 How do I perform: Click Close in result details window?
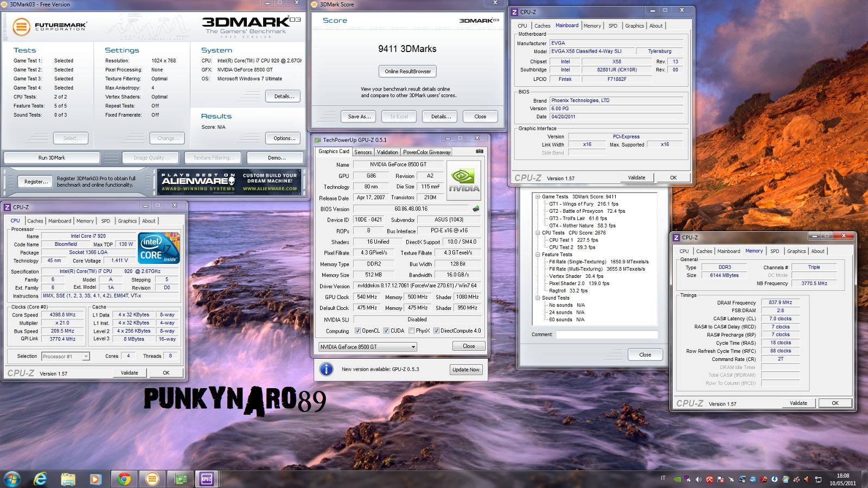(645, 355)
